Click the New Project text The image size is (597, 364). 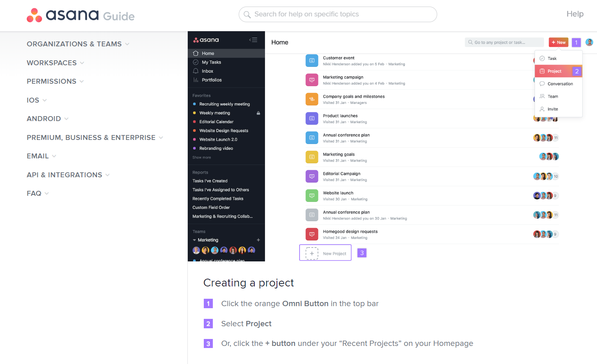pos(334,254)
